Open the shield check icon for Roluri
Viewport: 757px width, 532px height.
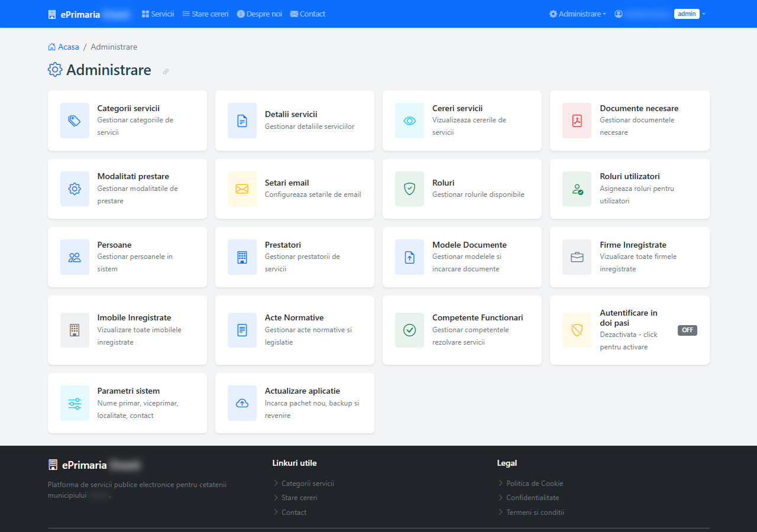click(x=409, y=189)
